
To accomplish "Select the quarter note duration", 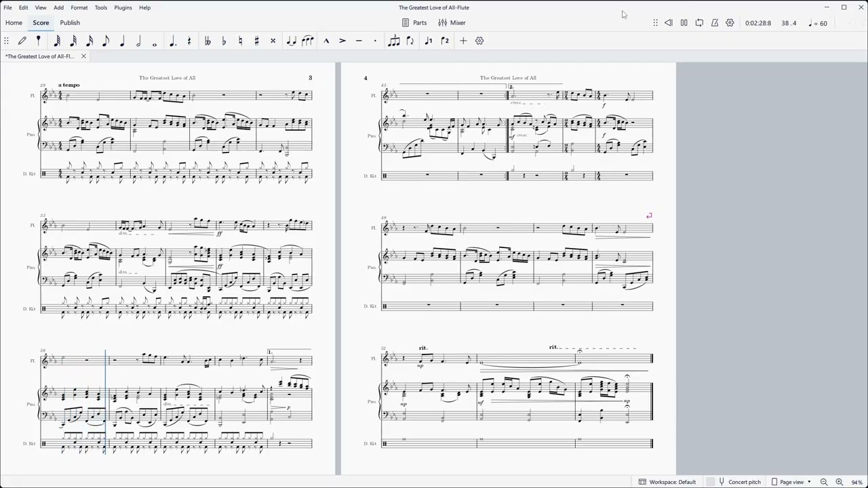I will coord(122,41).
